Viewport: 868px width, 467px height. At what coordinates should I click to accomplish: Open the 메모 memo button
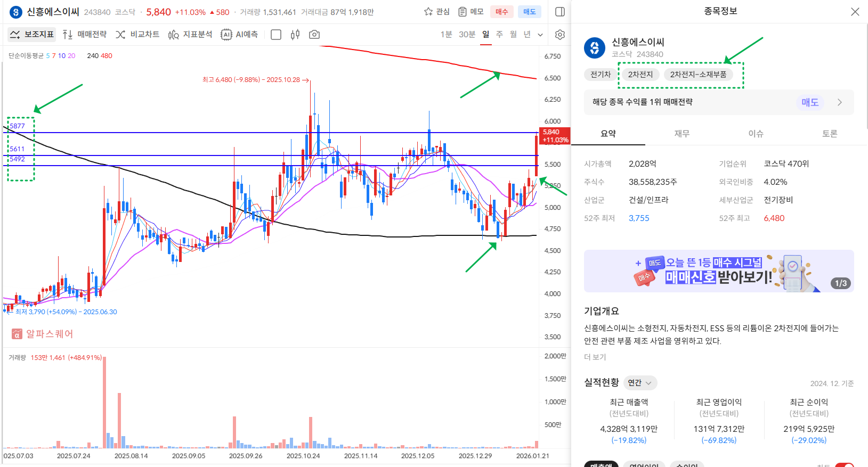(x=471, y=12)
